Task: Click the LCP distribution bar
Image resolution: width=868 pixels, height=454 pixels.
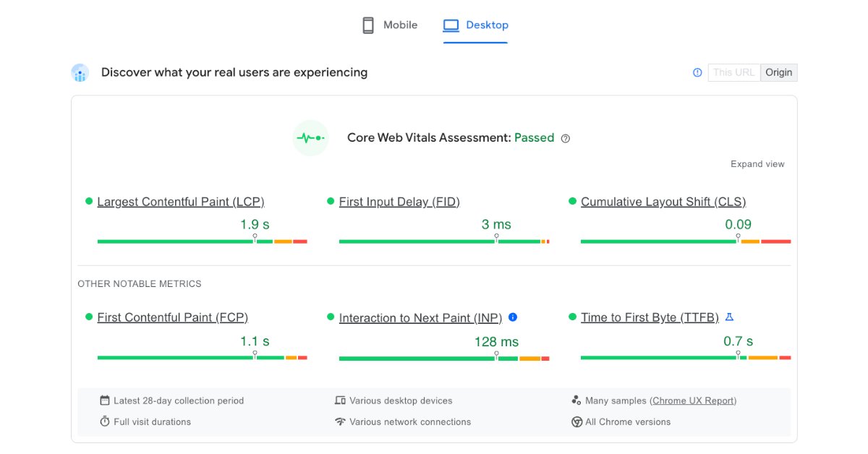Action: 203,241
